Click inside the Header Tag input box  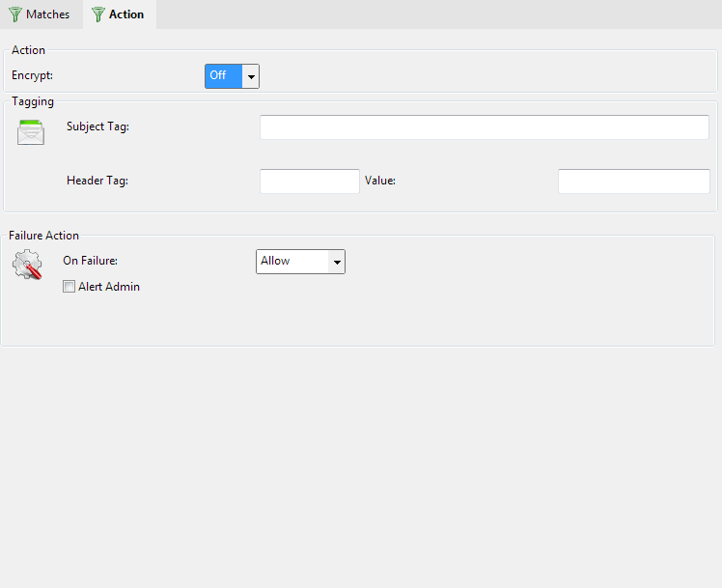pyautogui.click(x=309, y=182)
